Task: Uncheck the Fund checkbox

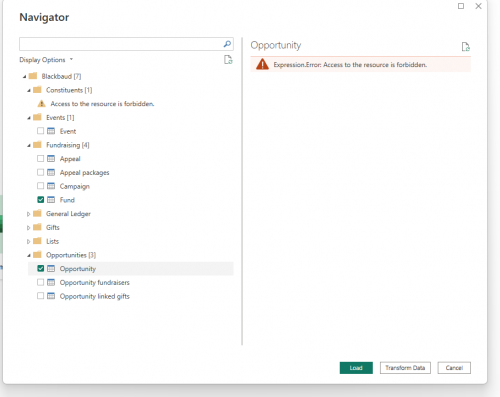Action: [x=41, y=200]
